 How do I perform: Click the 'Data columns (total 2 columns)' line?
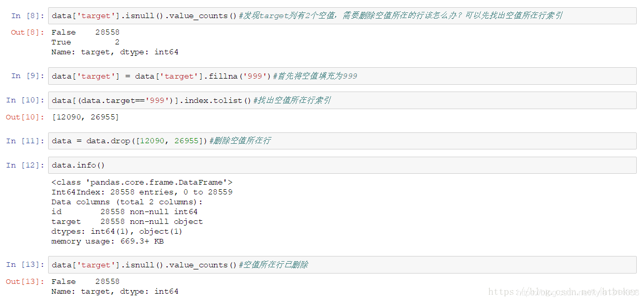[x=127, y=202]
